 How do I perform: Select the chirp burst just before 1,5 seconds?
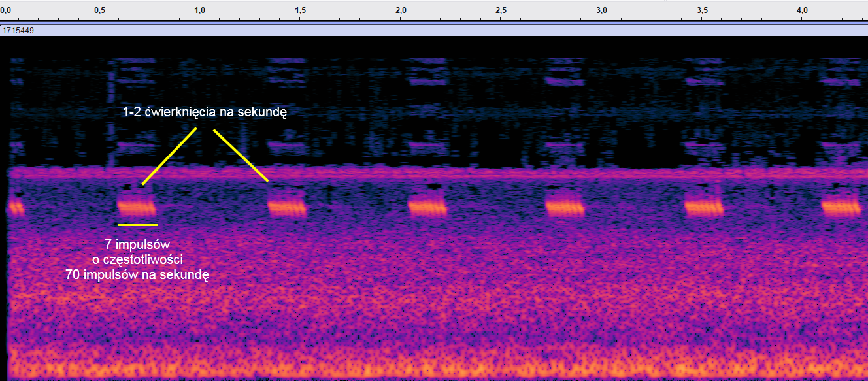click(288, 208)
